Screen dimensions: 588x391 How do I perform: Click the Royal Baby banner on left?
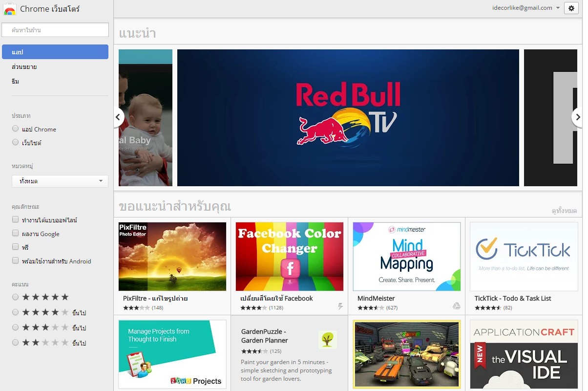(146, 118)
